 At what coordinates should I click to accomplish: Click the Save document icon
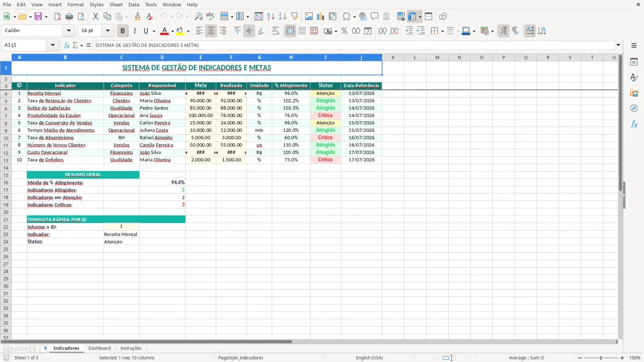click(38, 17)
